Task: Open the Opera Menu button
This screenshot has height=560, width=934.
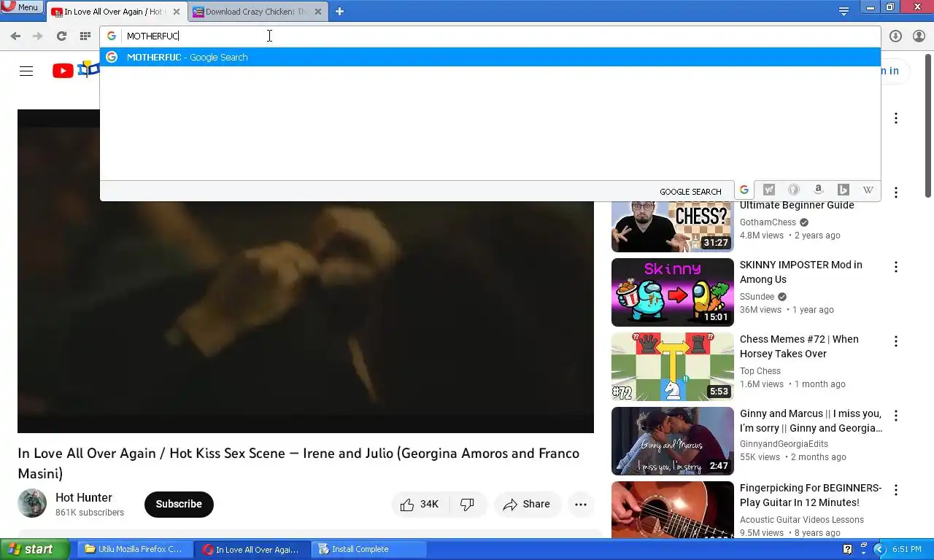Action: coord(20,7)
